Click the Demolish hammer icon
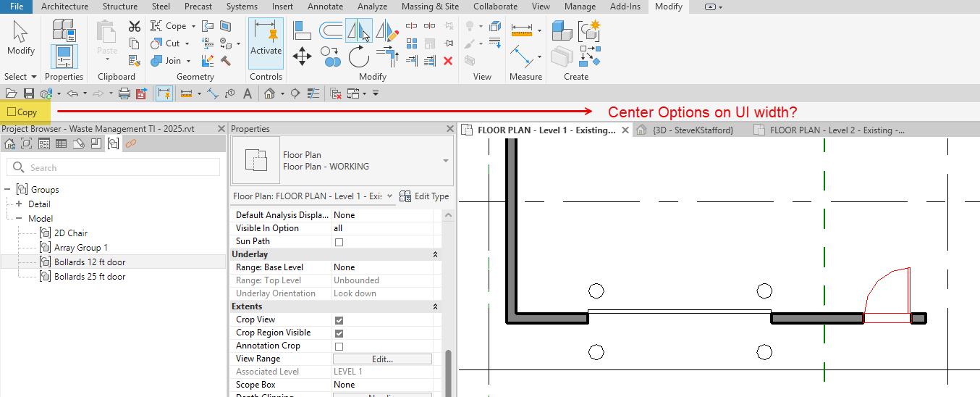 coord(225,61)
